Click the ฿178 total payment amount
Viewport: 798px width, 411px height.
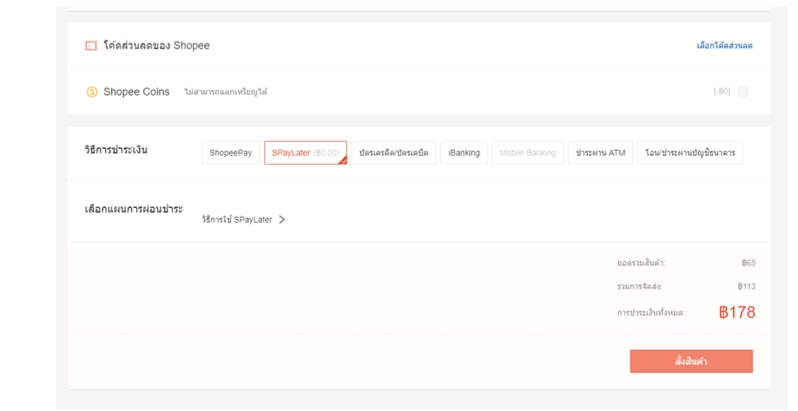(737, 312)
